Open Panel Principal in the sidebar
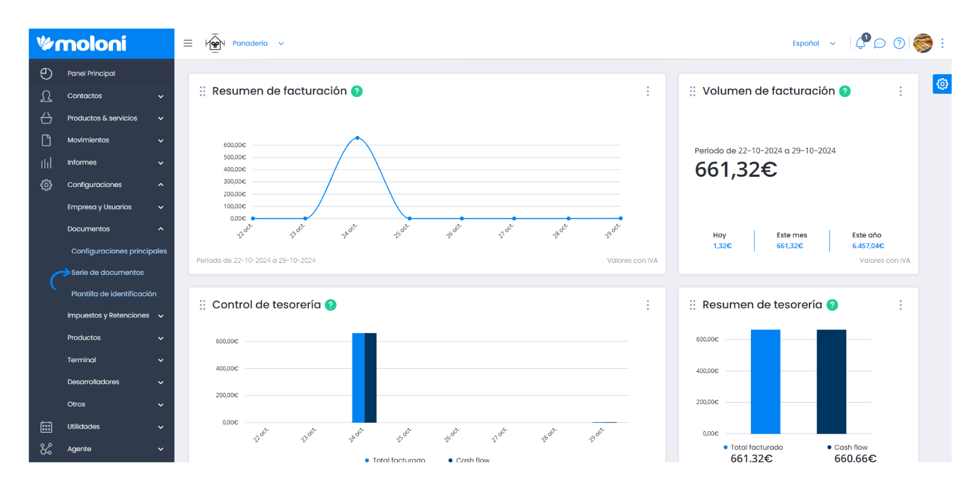The image size is (980, 491). [x=91, y=74]
